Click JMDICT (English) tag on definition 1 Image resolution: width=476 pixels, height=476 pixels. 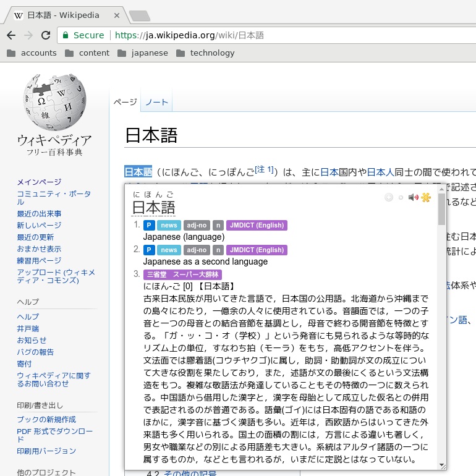click(257, 225)
